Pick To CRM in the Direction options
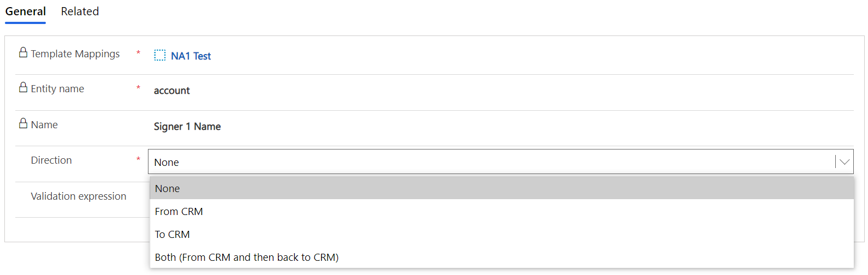Viewport: 868px width, 275px height. point(502,234)
